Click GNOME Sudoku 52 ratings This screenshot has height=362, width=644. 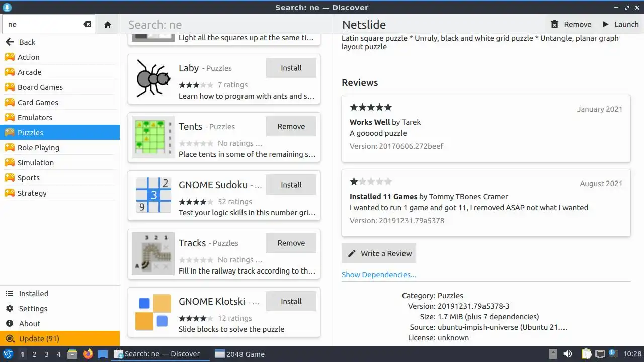(x=235, y=202)
